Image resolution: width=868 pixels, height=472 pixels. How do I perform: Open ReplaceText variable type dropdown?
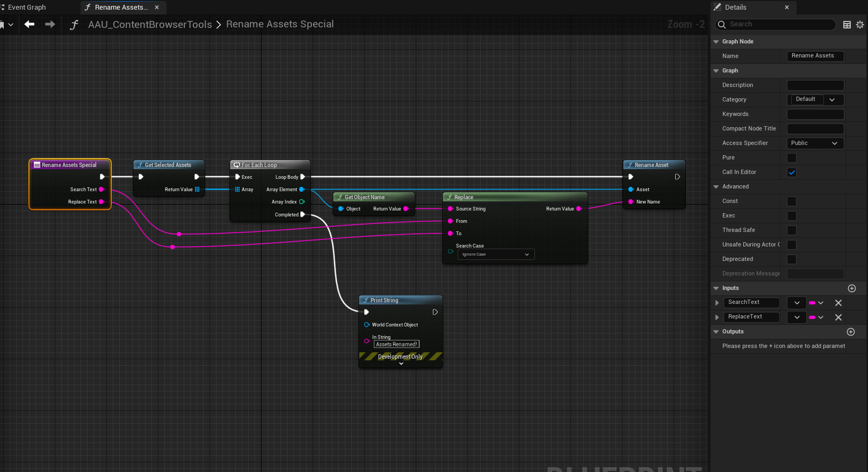click(797, 317)
